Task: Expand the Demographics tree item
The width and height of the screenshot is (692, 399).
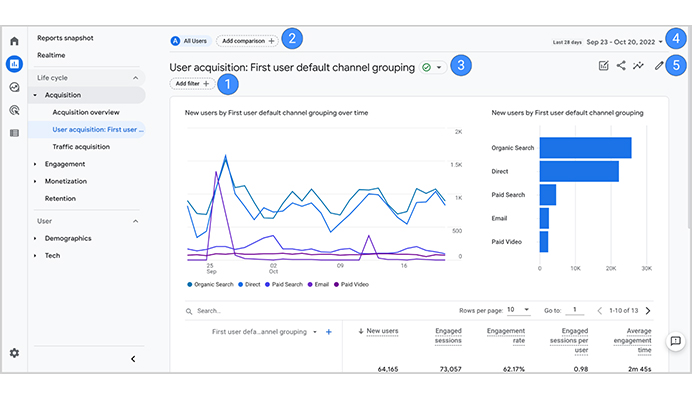Action: click(35, 238)
